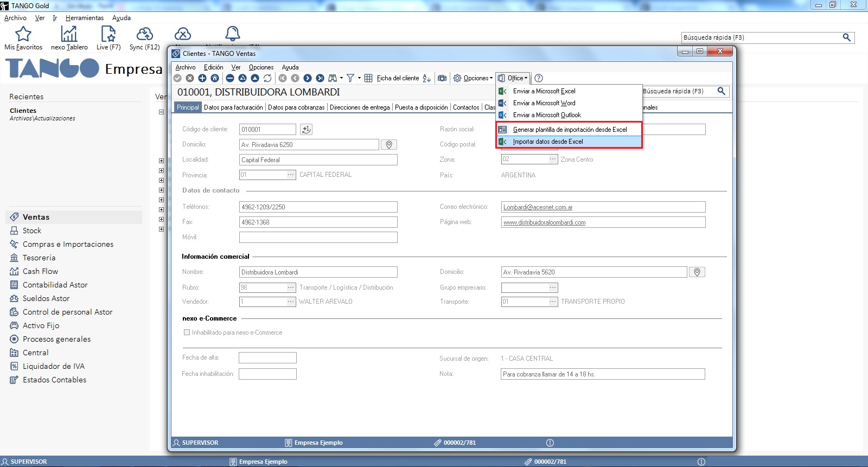Switch to Datos para cobranzas tab
868x467 pixels.
click(x=296, y=107)
